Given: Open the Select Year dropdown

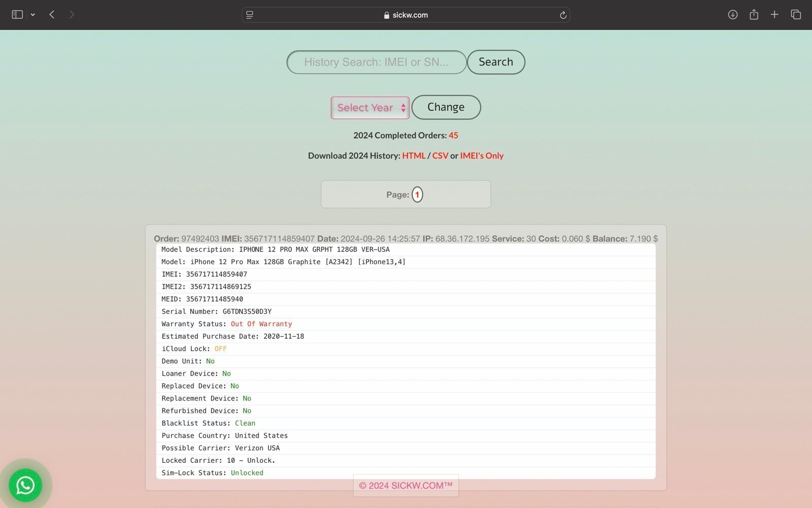Looking at the screenshot, I should point(370,108).
